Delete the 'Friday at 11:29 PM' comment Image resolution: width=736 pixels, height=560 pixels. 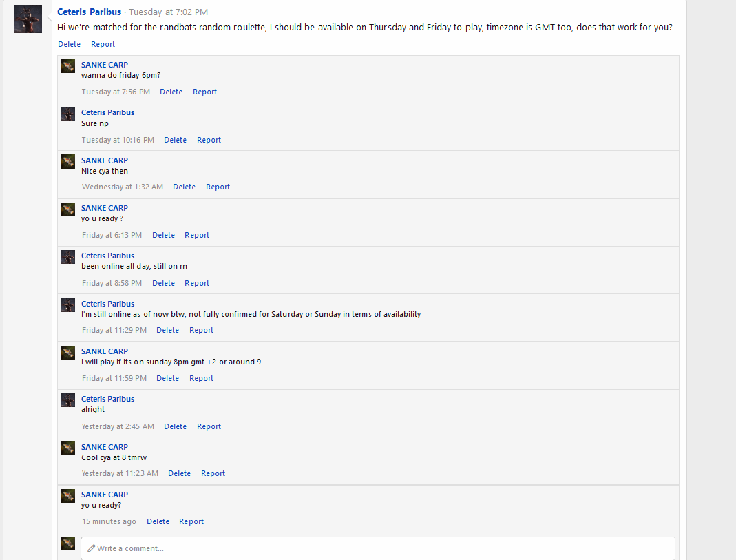pos(167,330)
